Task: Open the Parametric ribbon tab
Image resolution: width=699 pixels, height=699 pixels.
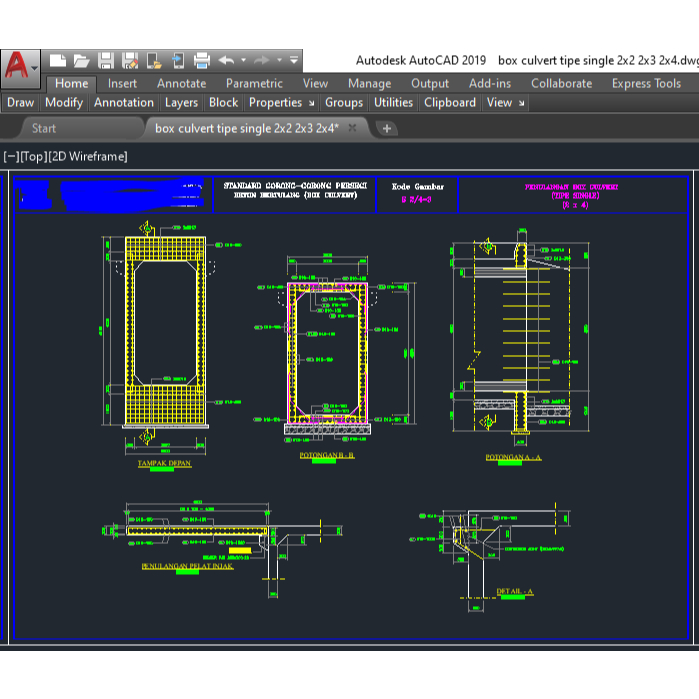Action: [x=254, y=84]
